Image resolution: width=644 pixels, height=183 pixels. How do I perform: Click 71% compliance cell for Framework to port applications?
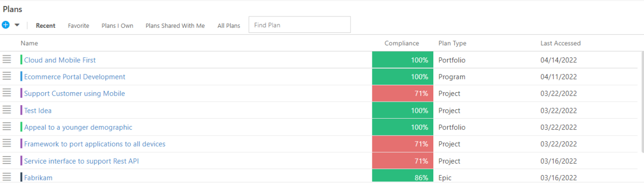coord(402,144)
